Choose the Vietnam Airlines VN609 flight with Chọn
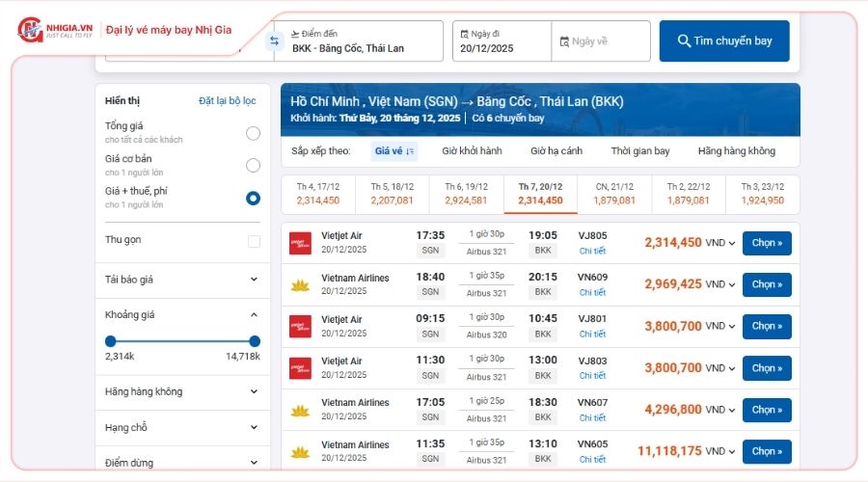Viewport: 868px width, 482px height. coord(767,284)
